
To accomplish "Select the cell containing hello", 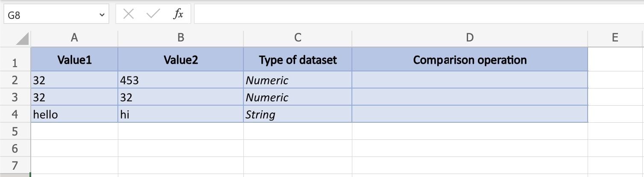I will [x=74, y=115].
